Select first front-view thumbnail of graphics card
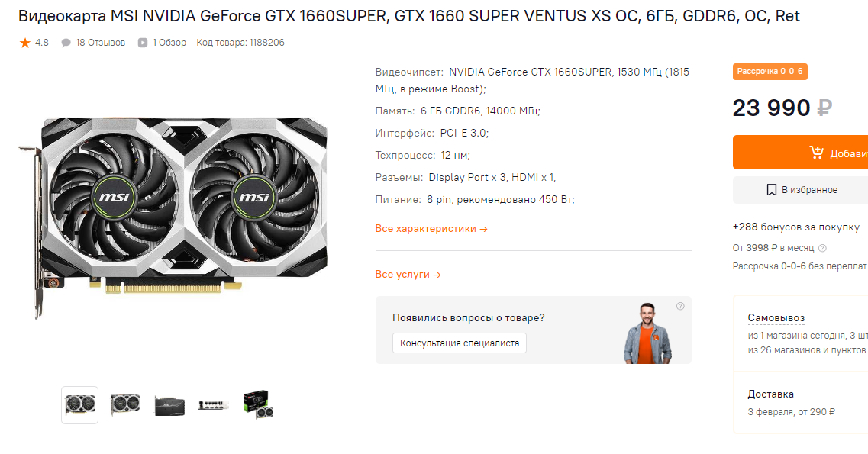The width and height of the screenshot is (868, 454). click(79, 405)
